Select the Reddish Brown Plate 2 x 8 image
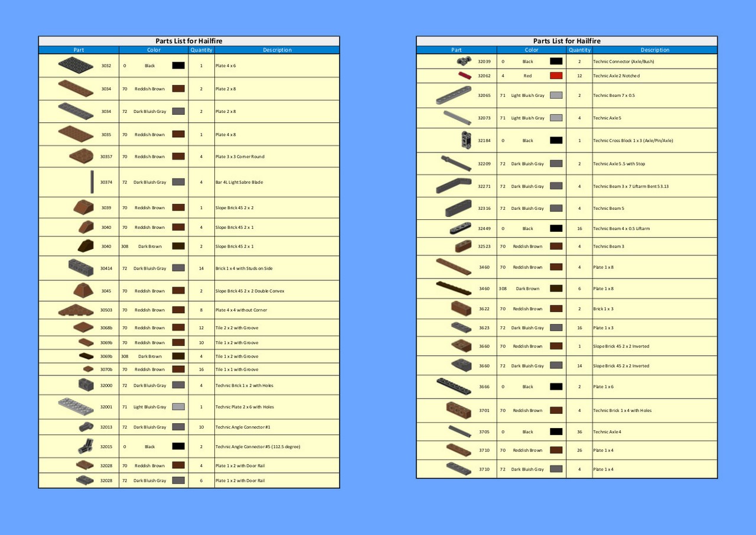The height and width of the screenshot is (535, 756). coord(76,89)
